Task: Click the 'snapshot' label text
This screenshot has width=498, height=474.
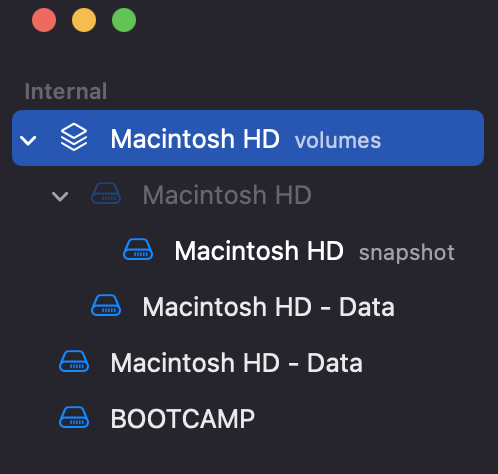Action: tap(407, 253)
